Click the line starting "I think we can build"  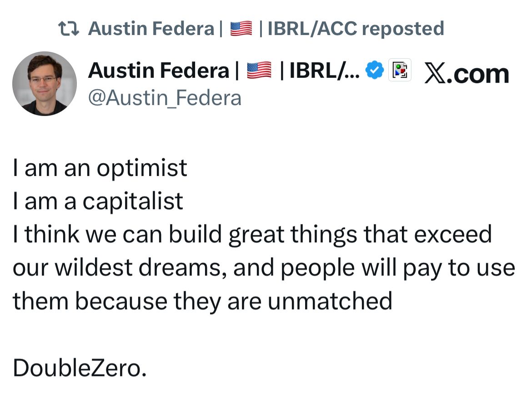click(x=252, y=235)
